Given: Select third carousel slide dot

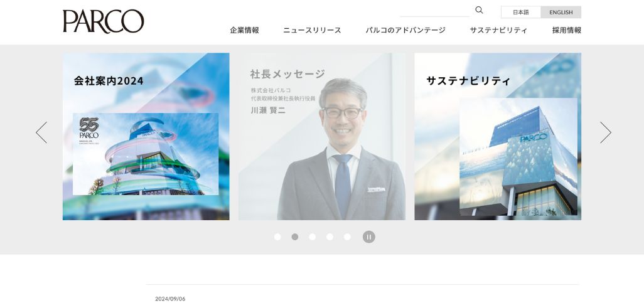Looking at the screenshot, I should pyautogui.click(x=313, y=237).
